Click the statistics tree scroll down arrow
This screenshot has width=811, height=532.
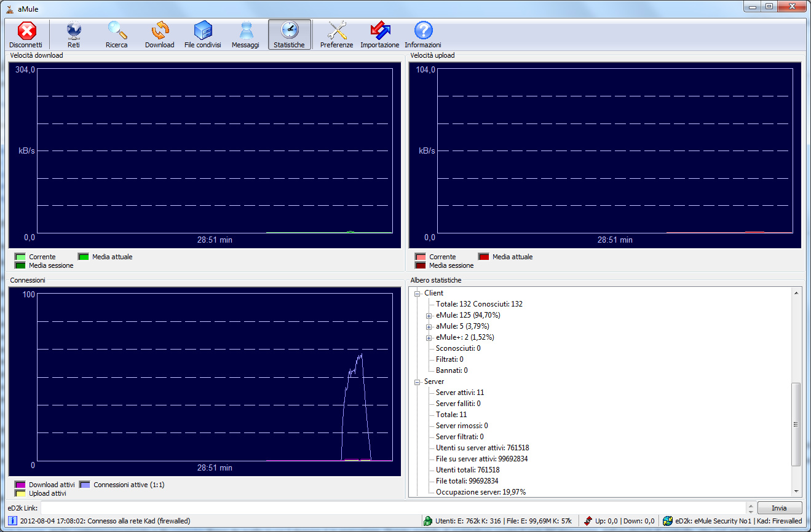797,491
